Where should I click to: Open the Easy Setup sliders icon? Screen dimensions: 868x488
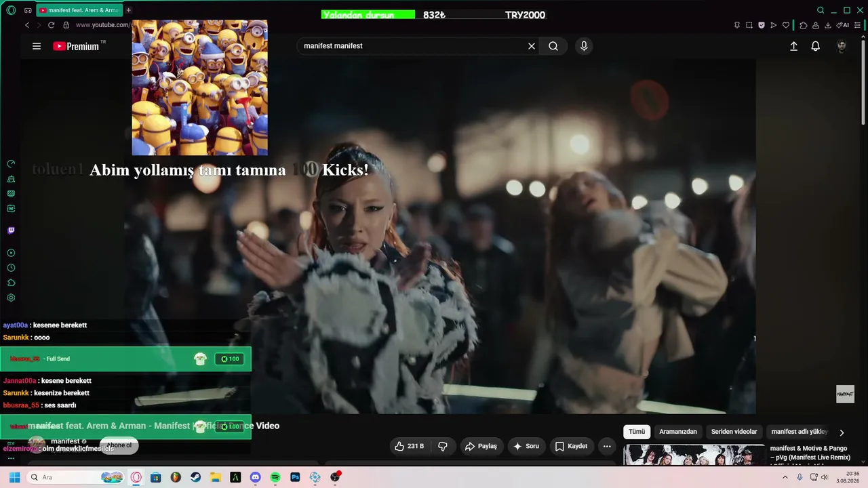tap(858, 25)
